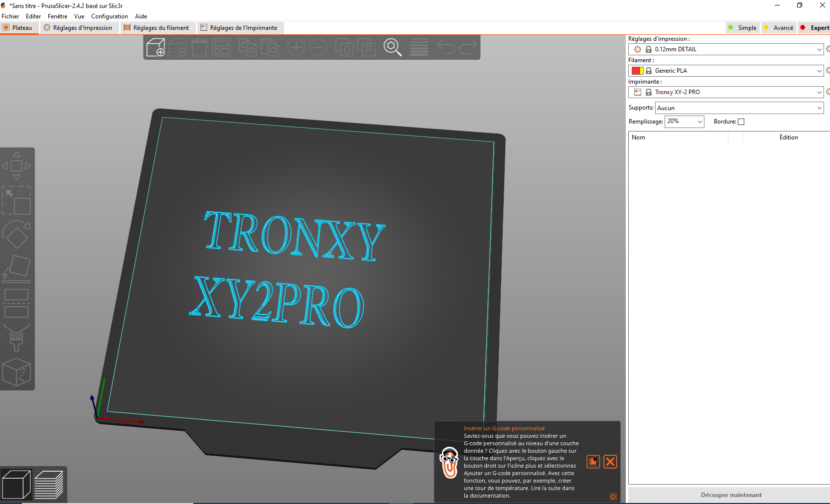Viewport: 830px width, 504px height.
Task: Open the Aide menu
Action: click(141, 16)
